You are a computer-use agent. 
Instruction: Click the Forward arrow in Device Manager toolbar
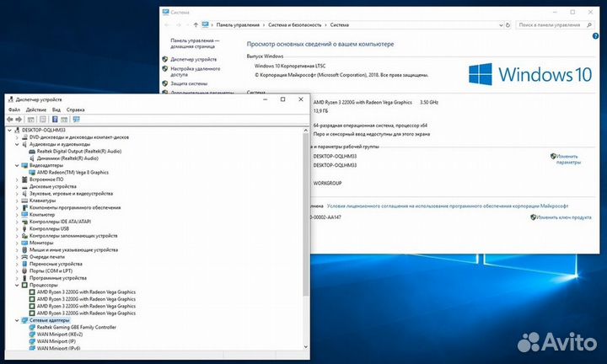tap(19, 120)
